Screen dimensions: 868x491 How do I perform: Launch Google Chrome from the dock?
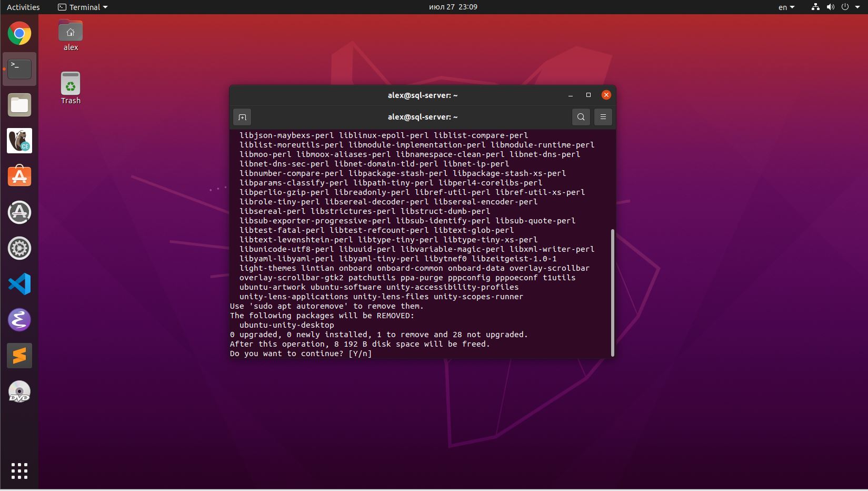point(19,34)
